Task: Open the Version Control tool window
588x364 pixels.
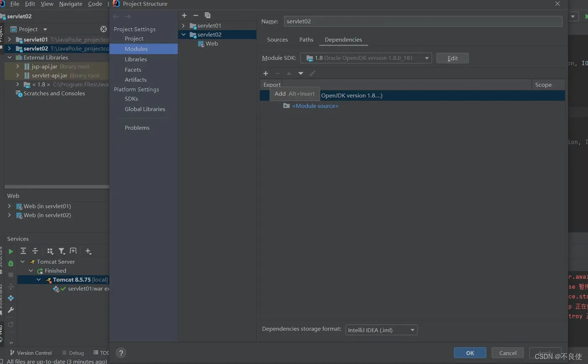Action: coord(30,353)
